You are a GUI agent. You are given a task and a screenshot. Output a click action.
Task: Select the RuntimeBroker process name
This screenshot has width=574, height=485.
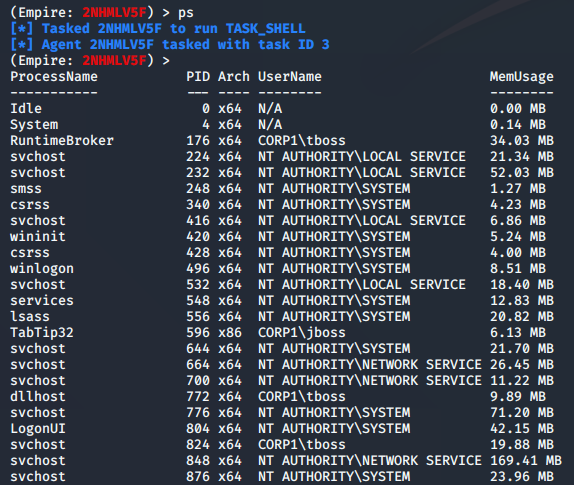point(62,141)
